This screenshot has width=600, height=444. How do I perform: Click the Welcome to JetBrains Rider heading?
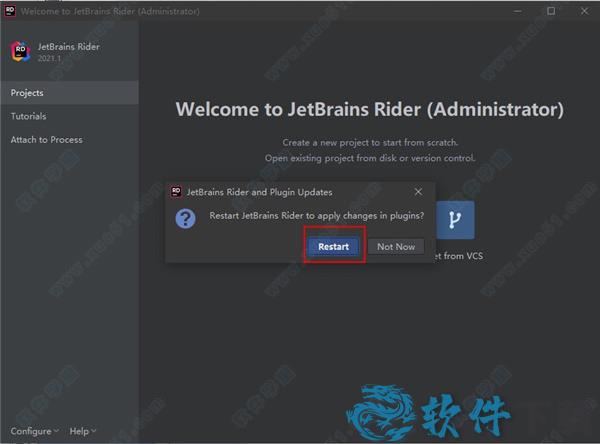[x=369, y=109]
